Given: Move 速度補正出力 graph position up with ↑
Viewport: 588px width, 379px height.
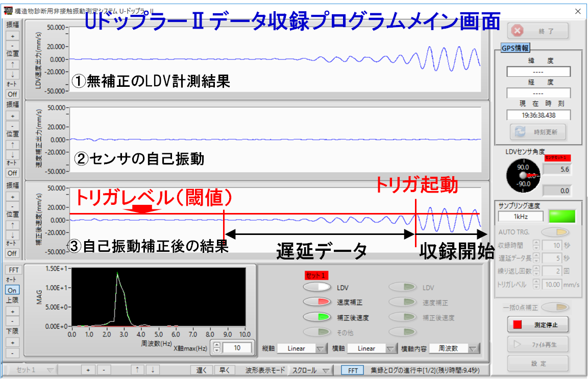Looking at the screenshot, I should click(12, 145).
